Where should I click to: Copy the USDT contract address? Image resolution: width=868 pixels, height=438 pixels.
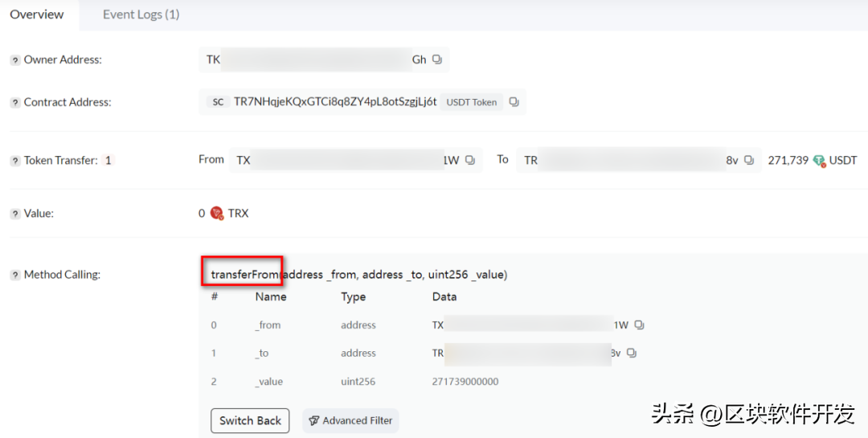coord(514,102)
